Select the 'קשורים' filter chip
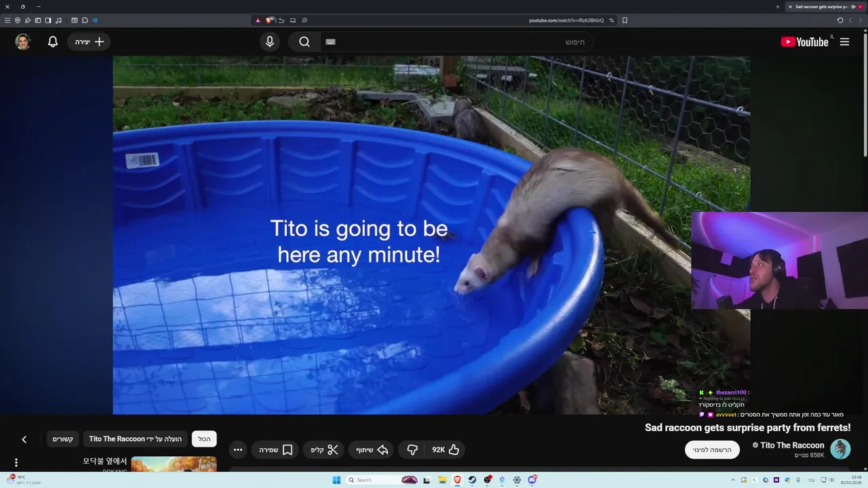The image size is (868, 488). (63, 439)
